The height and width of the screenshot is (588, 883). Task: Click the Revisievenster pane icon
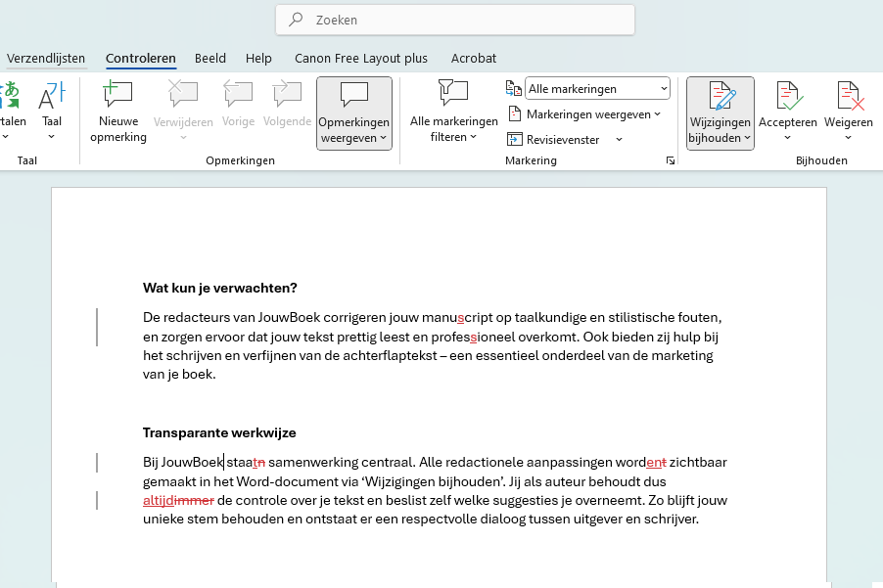coord(515,139)
